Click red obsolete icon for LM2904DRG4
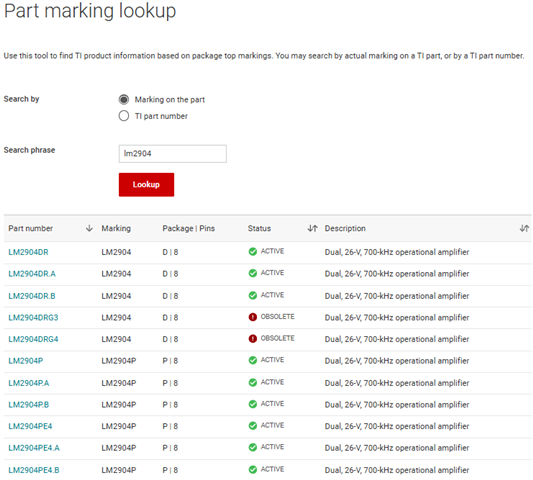Viewport: 533px width, 480px height. (253, 339)
